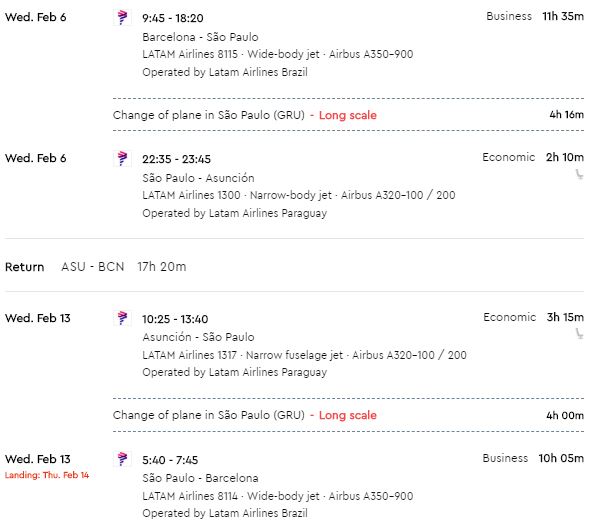Click Operated by Latam Airlines Paraguay under flight 1300
Screen dimensions: 592x525
[234, 213]
